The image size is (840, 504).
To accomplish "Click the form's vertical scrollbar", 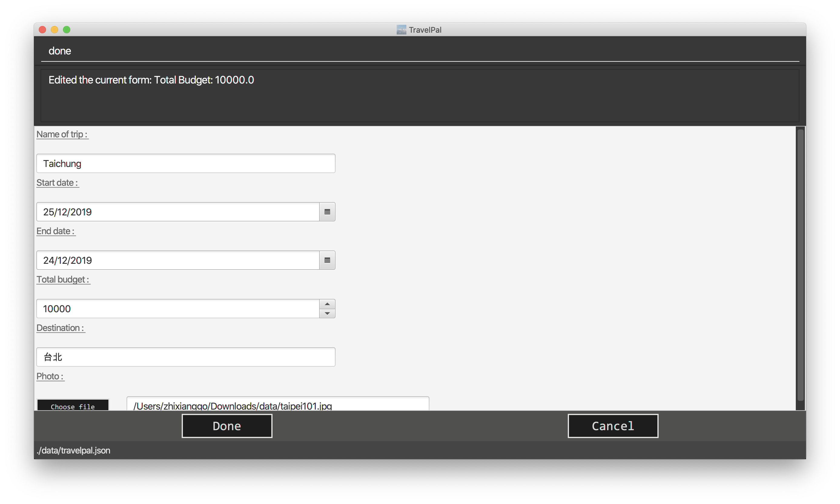I will (x=800, y=265).
